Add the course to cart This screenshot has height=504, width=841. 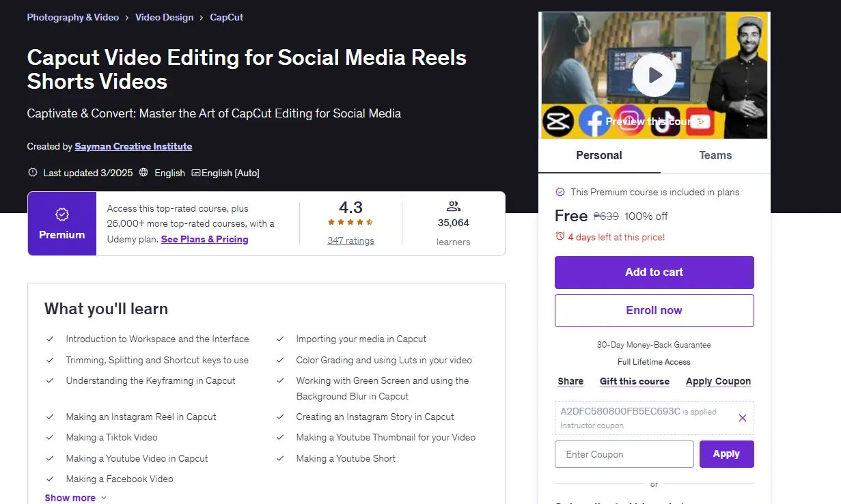[654, 272]
